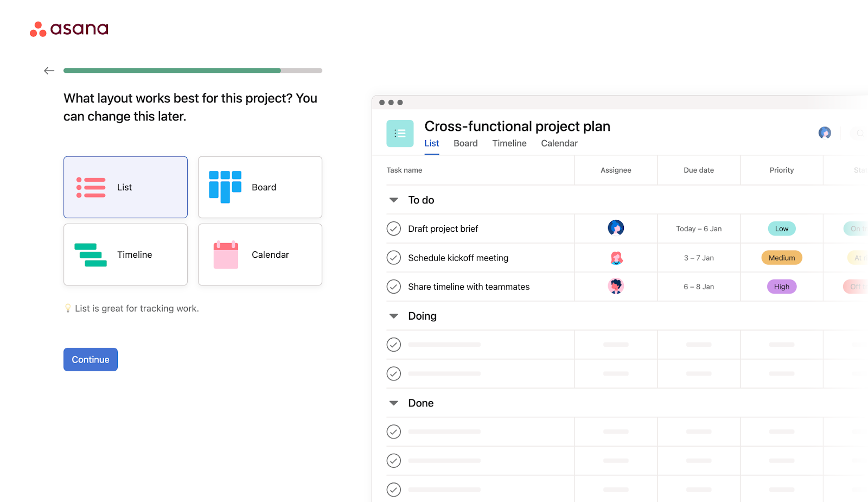The image size is (868, 502).
Task: Click the user avatar near the search bar
Action: 825,132
